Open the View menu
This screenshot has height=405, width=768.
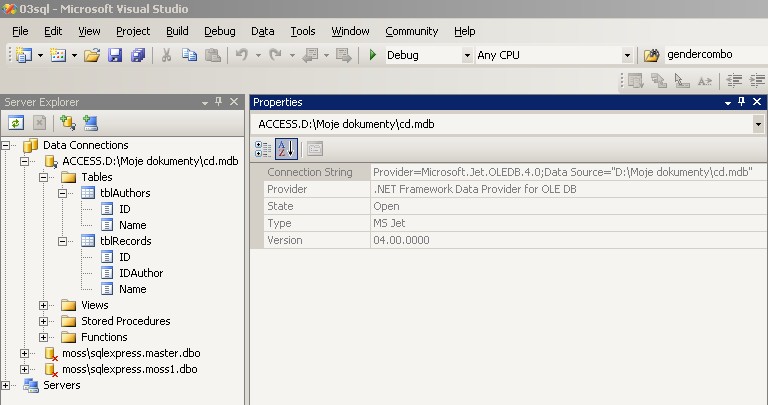coord(89,31)
